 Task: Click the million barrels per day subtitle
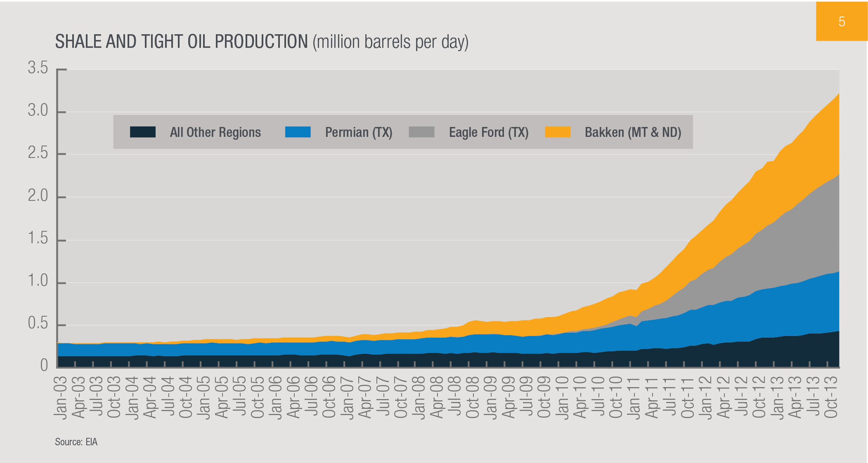click(390, 42)
